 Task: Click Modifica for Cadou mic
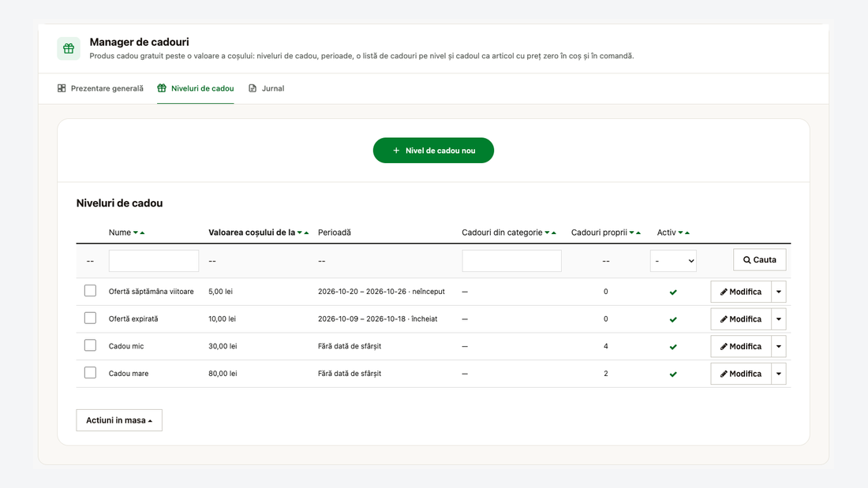pos(741,346)
